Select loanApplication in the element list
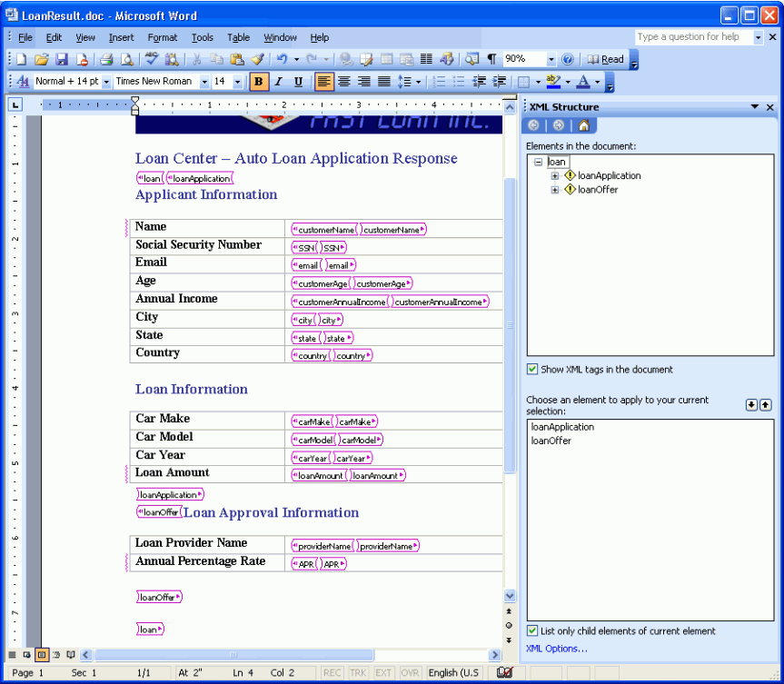 pyautogui.click(x=562, y=427)
